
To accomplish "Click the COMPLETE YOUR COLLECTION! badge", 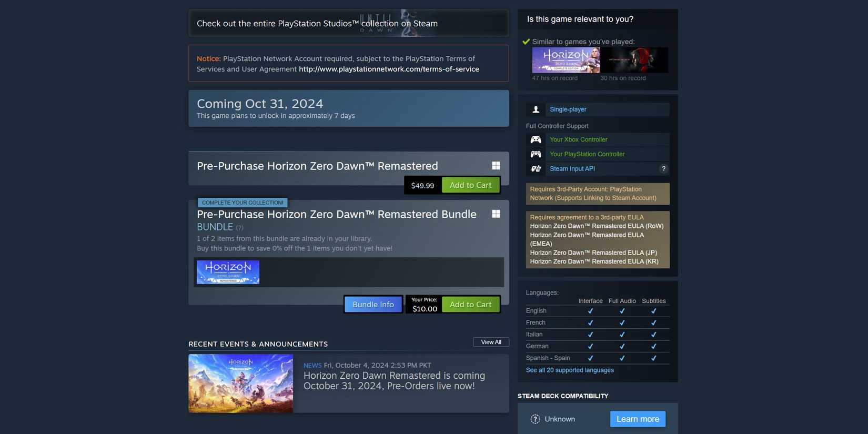I will click(243, 203).
